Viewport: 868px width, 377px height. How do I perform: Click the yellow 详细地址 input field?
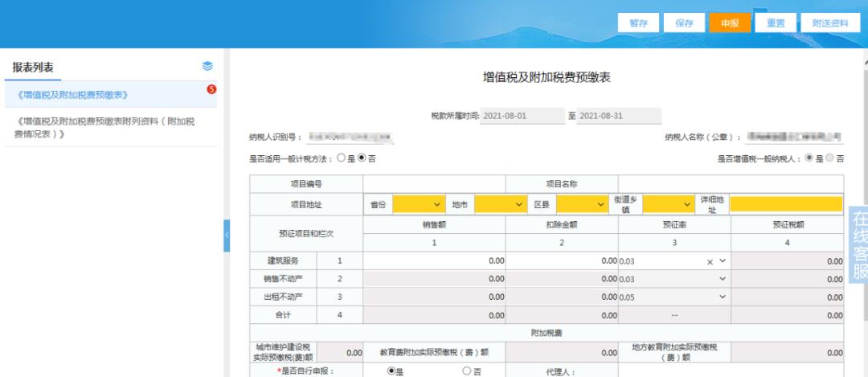click(x=786, y=205)
